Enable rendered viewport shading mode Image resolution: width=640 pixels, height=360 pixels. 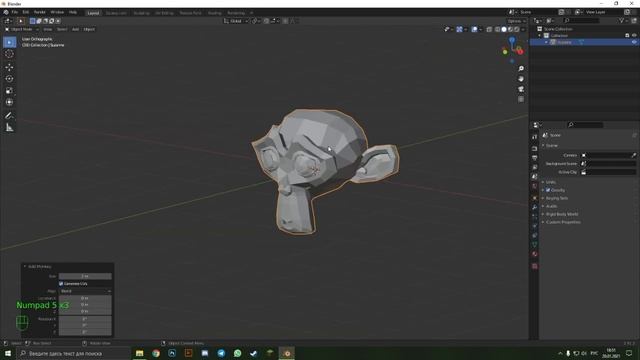point(517,29)
